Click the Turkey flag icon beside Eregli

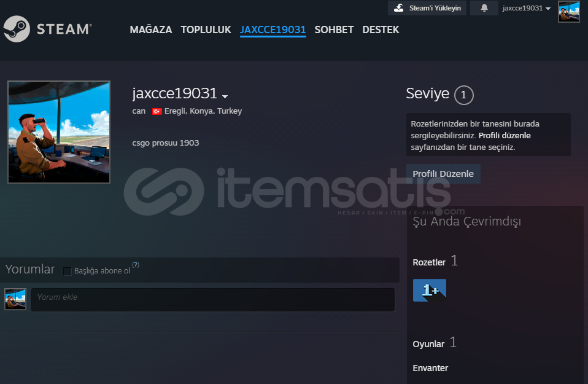coord(157,111)
